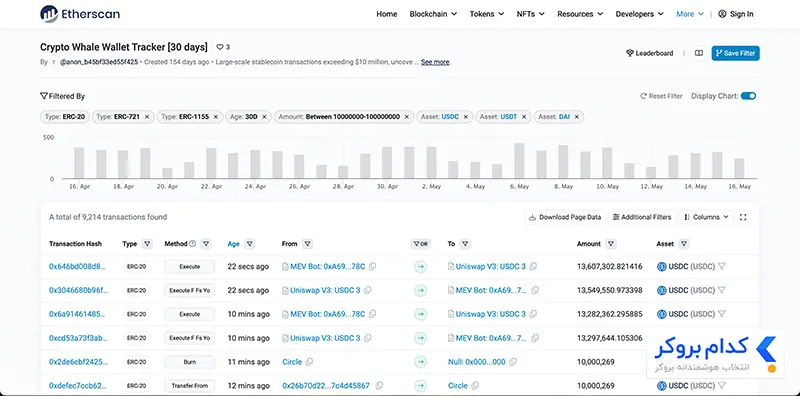
Task: Click asset filter funnel beside 13,607,302.821416 USDC
Action: pyautogui.click(x=721, y=266)
